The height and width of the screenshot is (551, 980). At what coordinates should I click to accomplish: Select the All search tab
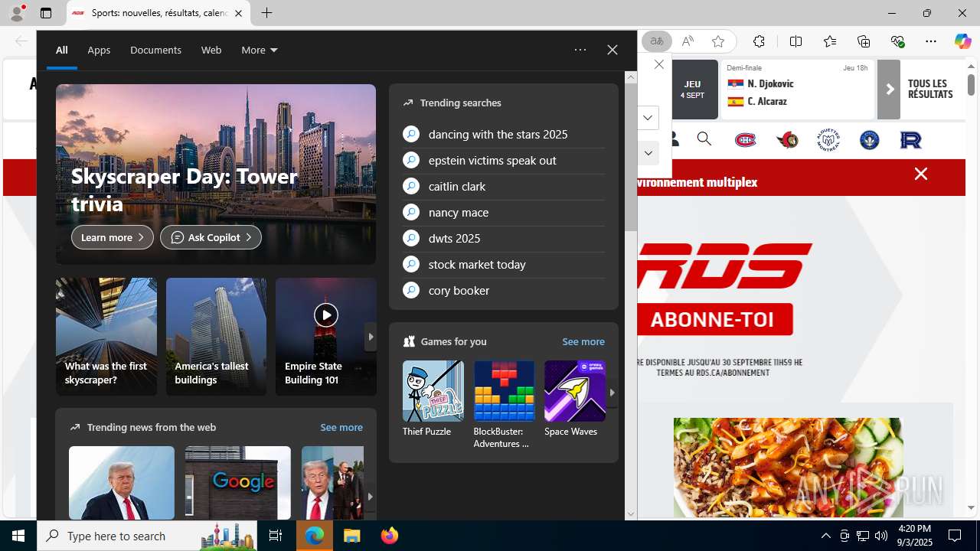click(x=61, y=50)
